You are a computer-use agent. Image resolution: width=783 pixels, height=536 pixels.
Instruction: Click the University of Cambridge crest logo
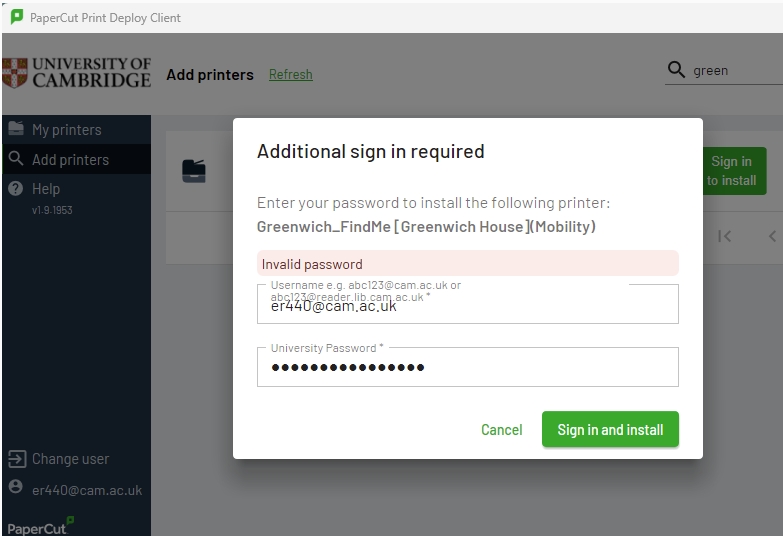point(15,73)
